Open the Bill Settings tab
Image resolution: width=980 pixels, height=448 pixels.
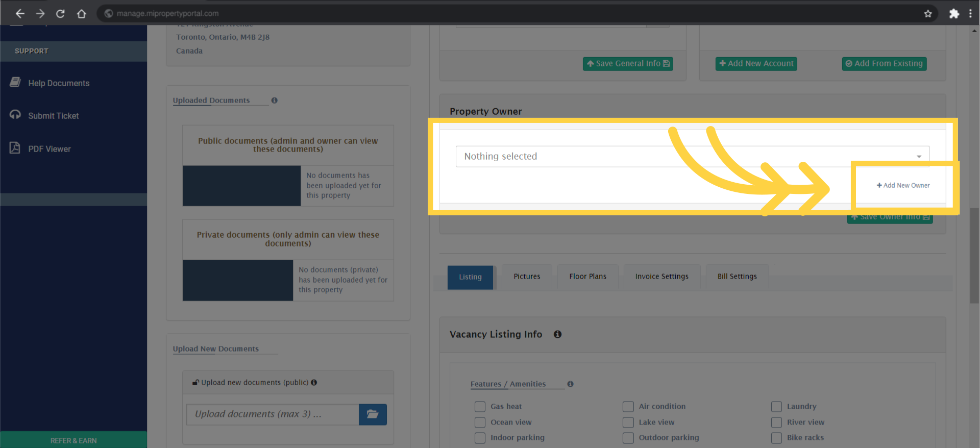[x=737, y=277]
